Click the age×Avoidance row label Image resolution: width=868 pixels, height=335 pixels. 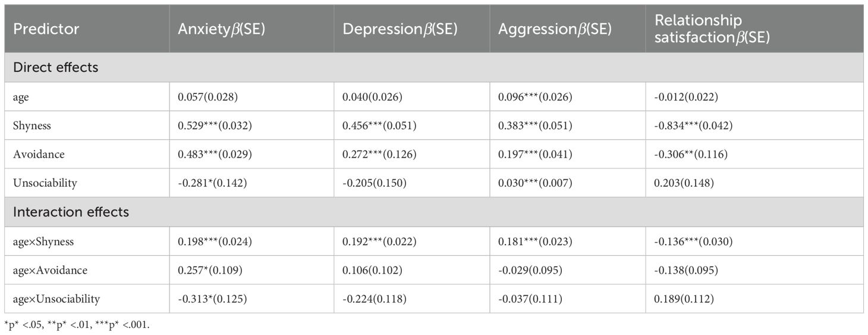50,270
